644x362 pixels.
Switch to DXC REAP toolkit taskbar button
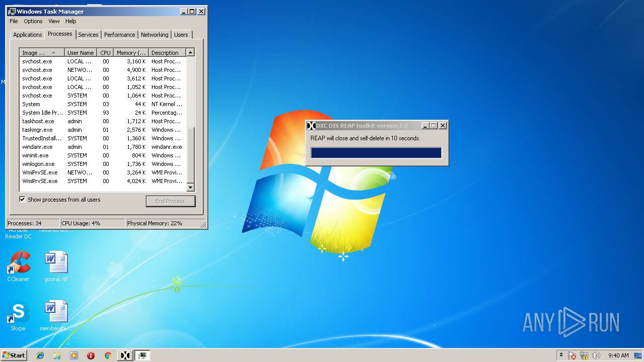point(125,355)
